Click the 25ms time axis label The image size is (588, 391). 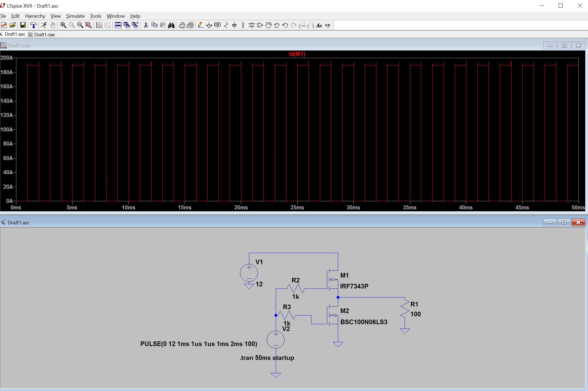tap(297, 207)
